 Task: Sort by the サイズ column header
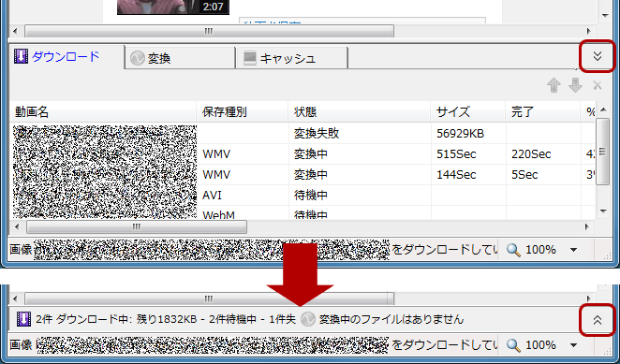pyautogui.click(x=467, y=112)
